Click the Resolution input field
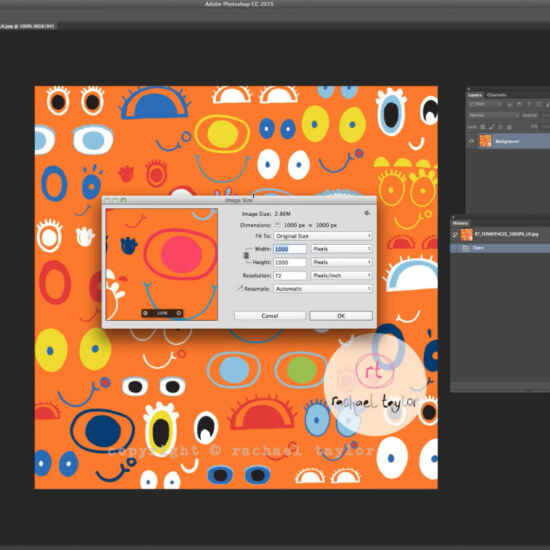Viewport: 550px width, 550px height. [x=290, y=276]
